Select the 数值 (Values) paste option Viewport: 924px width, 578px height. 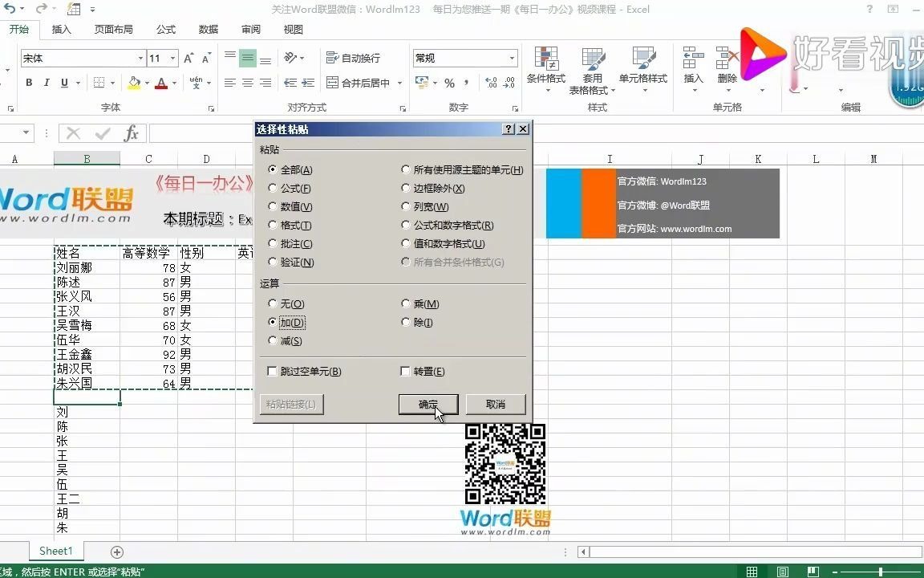pos(273,207)
